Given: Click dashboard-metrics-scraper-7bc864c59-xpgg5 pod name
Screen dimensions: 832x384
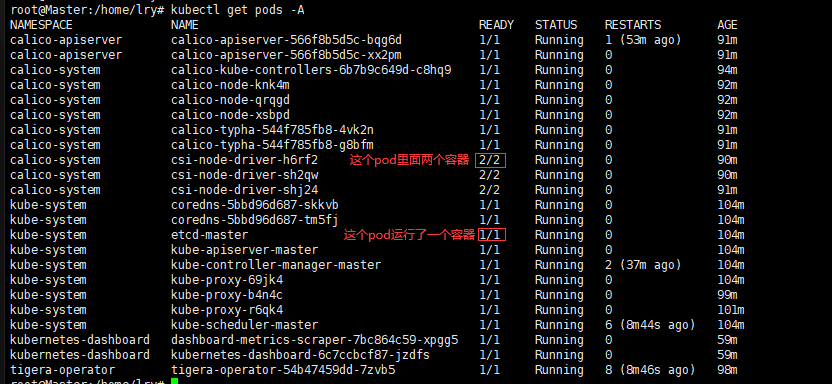Looking at the screenshot, I should tap(315, 339).
